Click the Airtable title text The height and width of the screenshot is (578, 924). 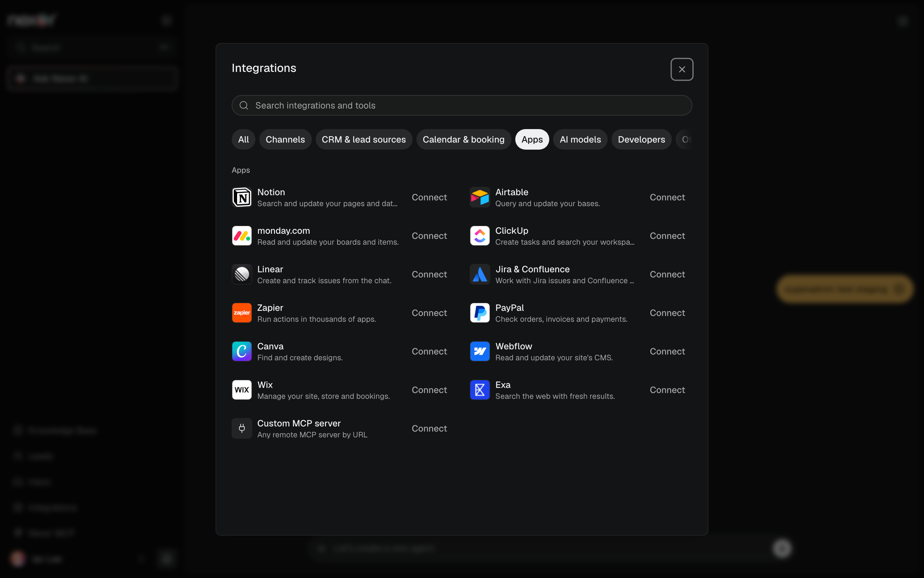click(512, 192)
